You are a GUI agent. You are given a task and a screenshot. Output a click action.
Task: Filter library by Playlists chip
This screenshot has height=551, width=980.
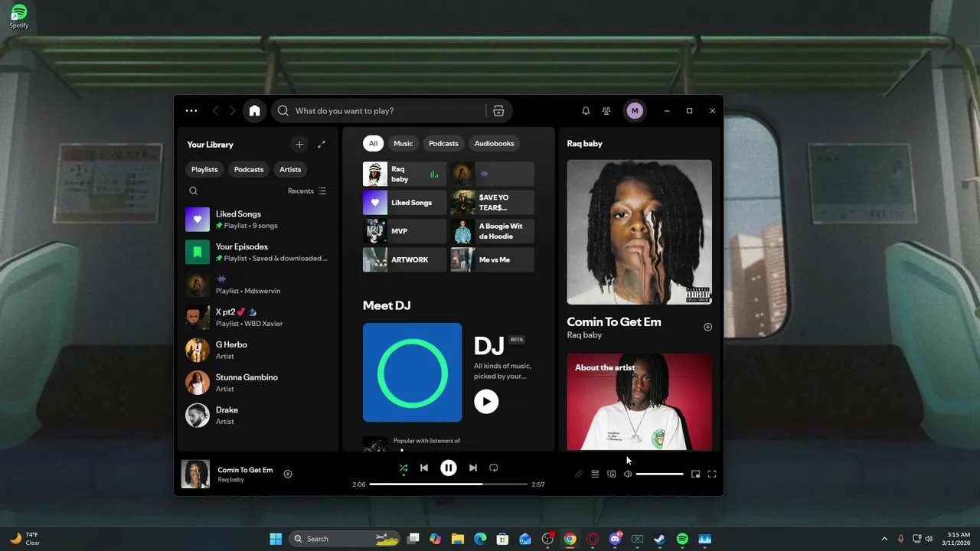(204, 169)
